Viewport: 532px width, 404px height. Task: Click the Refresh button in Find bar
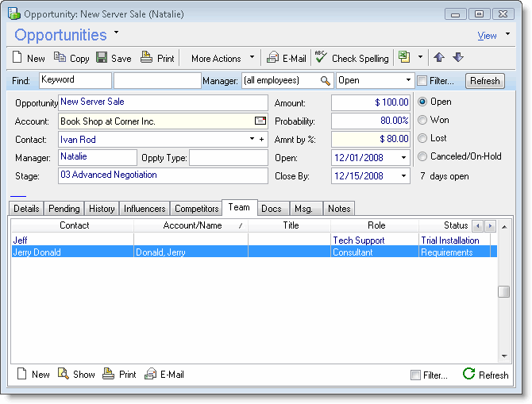(x=484, y=81)
